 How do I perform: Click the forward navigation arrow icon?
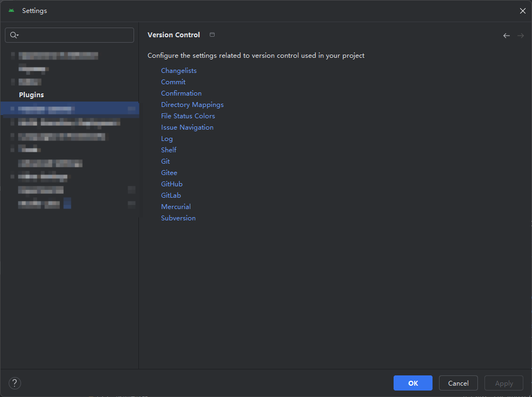tap(521, 35)
